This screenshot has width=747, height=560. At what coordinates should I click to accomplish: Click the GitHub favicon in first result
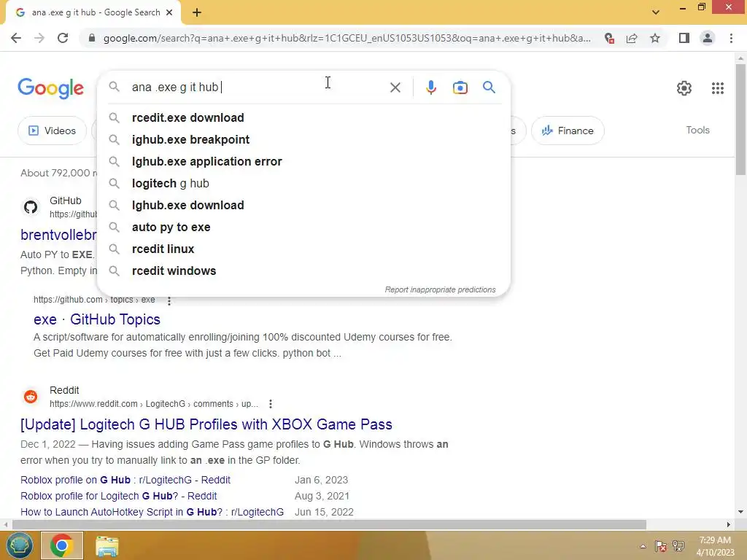click(31, 207)
